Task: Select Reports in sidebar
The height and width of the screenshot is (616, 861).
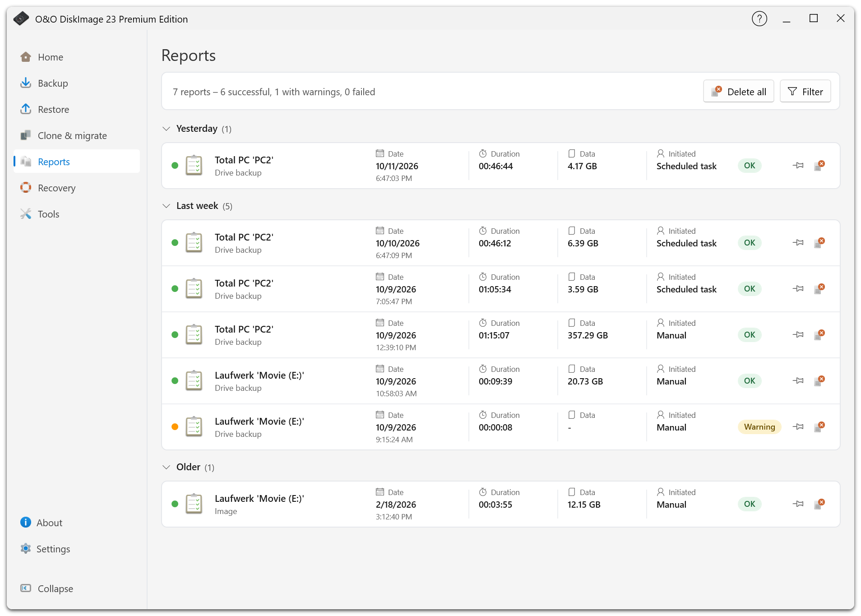Action: coord(77,162)
